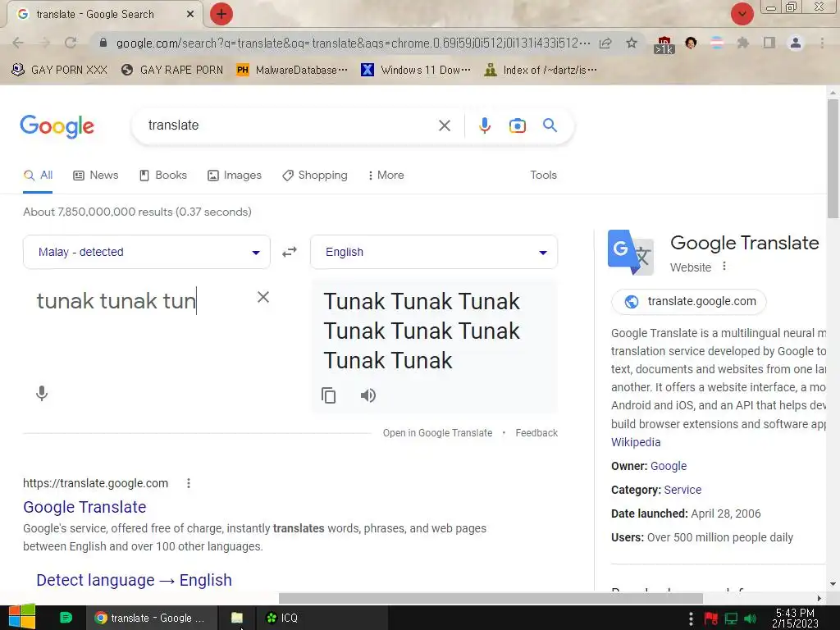
Task: Open Chrome three-dot menu
Action: [822, 43]
